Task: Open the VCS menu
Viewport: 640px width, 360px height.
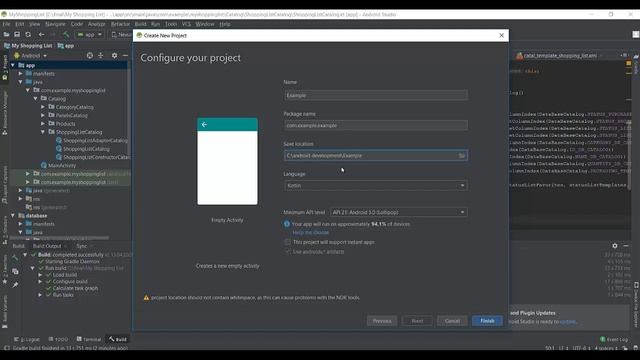Action: pos(186,24)
